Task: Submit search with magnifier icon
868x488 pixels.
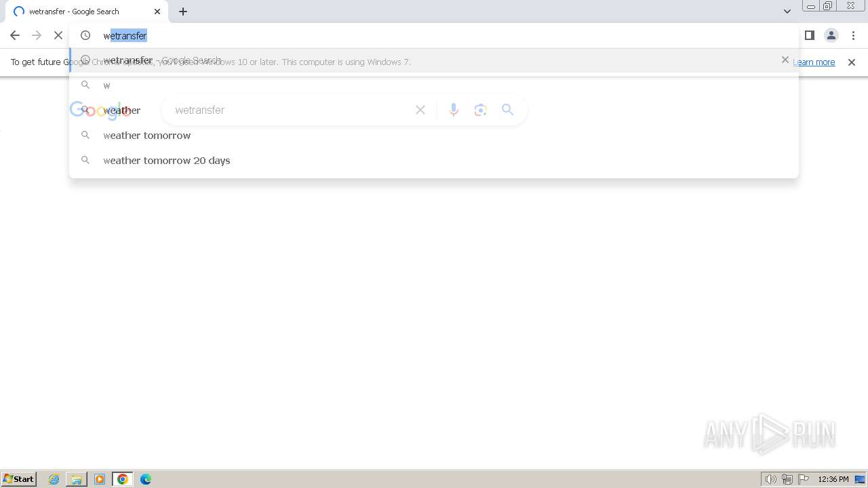Action: point(507,110)
